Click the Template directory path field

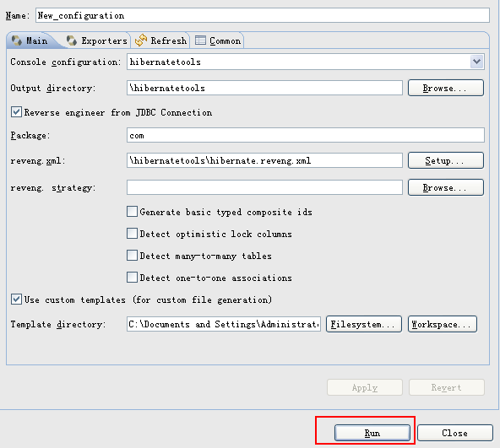(x=224, y=324)
